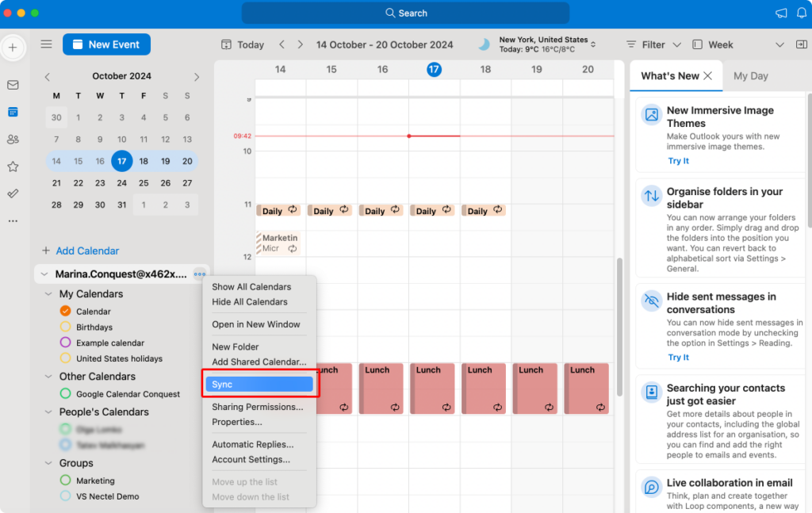Viewport: 812px width, 513px height.
Task: Open the Week view dropdown
Action: [x=738, y=44]
